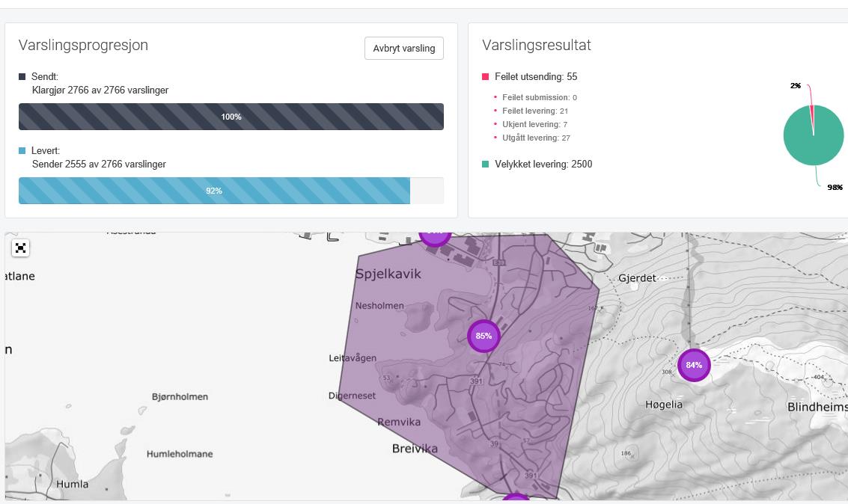Click the Spjelkavik label on the map
Image resolution: width=848 pixels, height=504 pixels.
pyautogui.click(x=388, y=274)
